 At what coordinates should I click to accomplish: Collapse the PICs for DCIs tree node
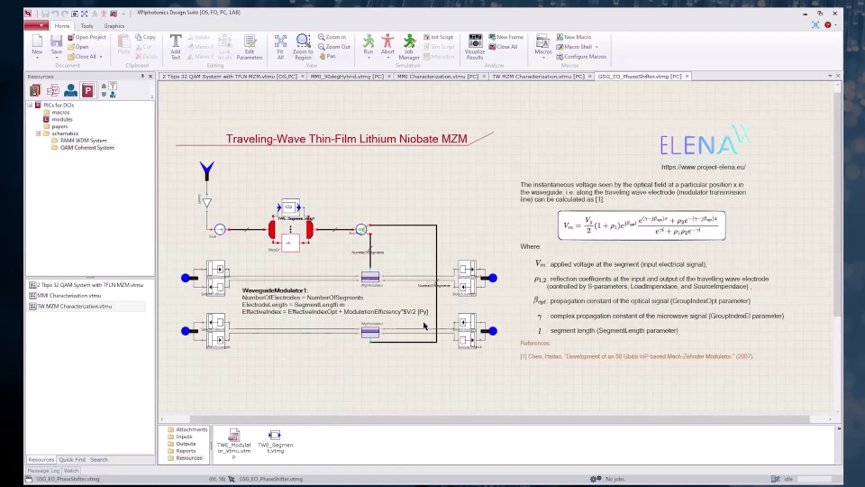pos(30,105)
